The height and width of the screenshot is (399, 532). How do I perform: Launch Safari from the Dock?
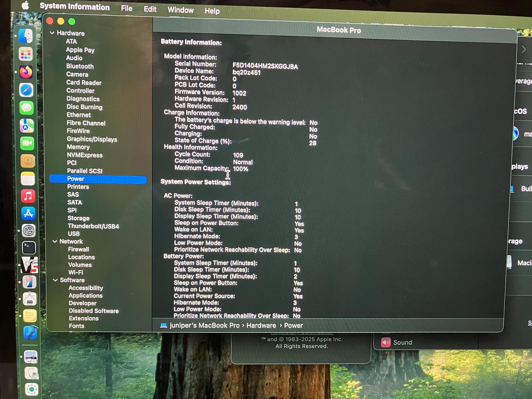point(26,90)
